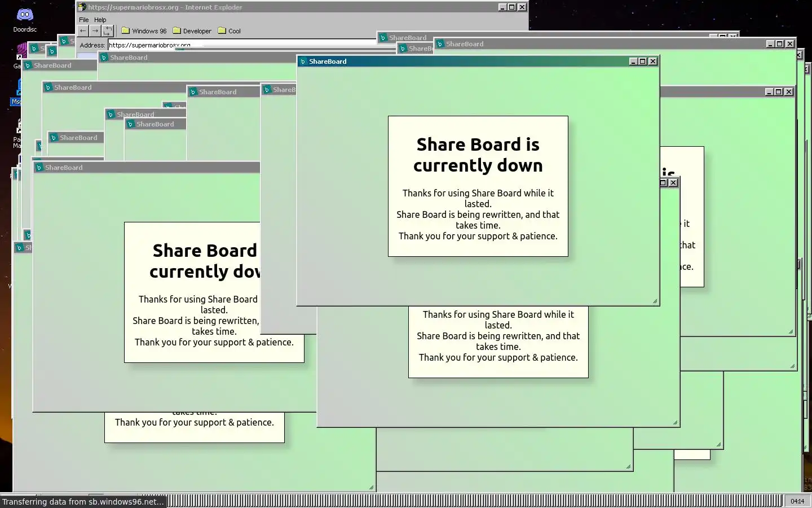The width and height of the screenshot is (812, 508).
Task: Go forward with Internet Exploder's right arrow
Action: (95, 31)
